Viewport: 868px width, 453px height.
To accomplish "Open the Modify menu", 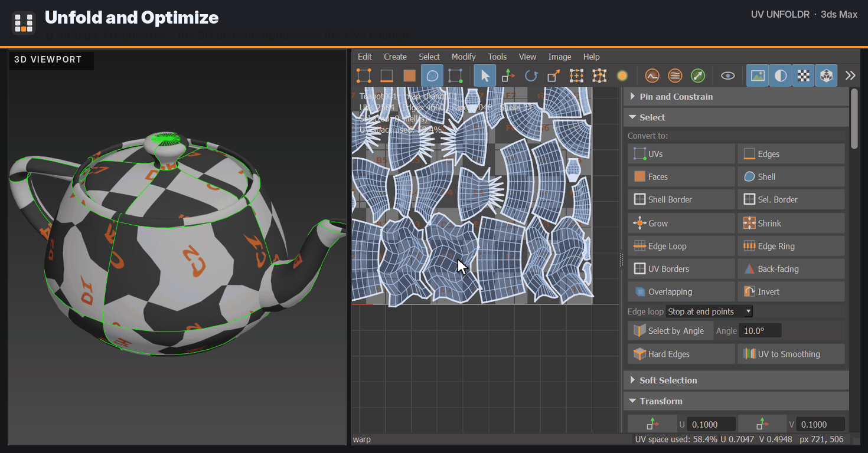I will tap(464, 57).
